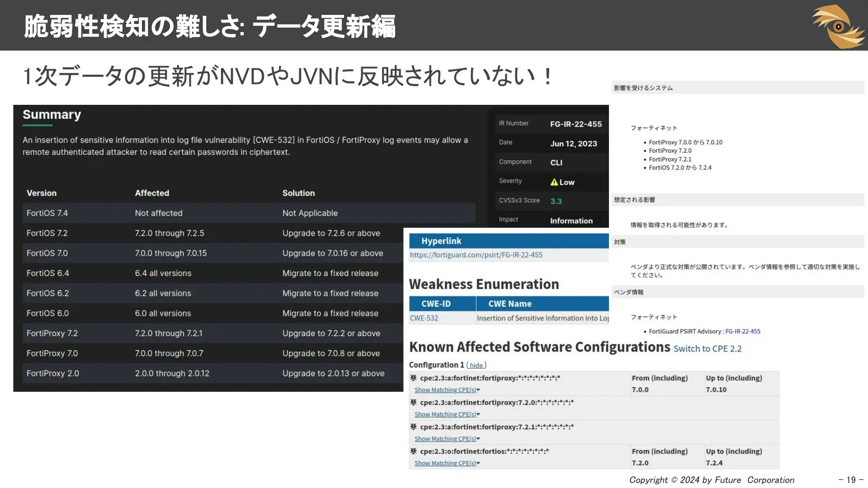The image size is (868, 488).
Task: Hide Configuration 1 via hide link
Action: [476, 365]
